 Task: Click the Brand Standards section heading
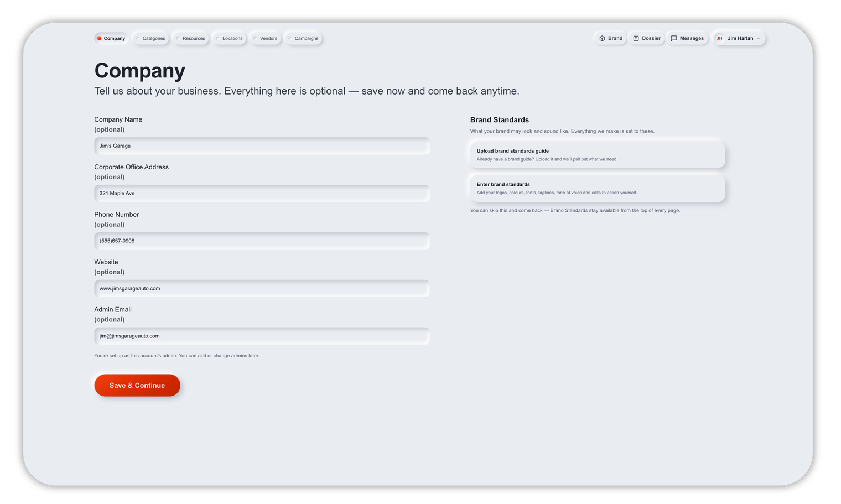coord(500,120)
